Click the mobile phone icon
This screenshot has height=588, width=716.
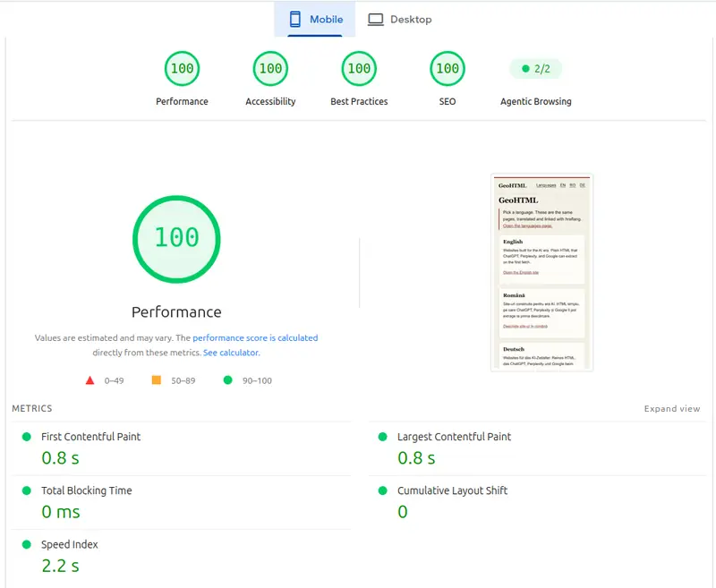[295, 19]
